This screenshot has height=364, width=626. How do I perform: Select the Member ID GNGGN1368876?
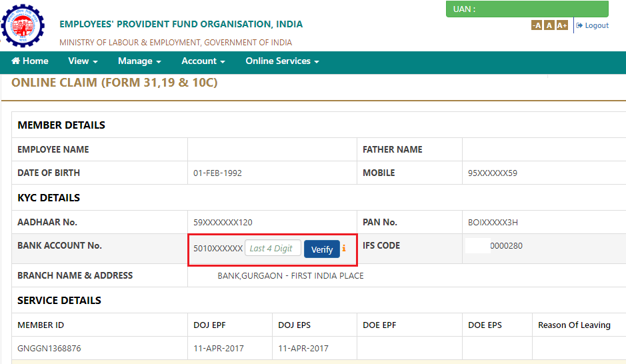49,349
